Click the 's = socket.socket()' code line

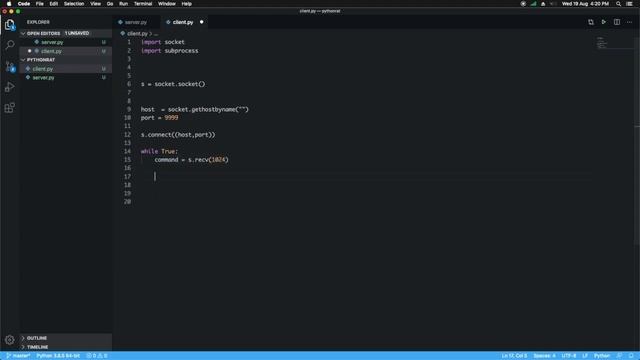pyautogui.click(x=173, y=84)
